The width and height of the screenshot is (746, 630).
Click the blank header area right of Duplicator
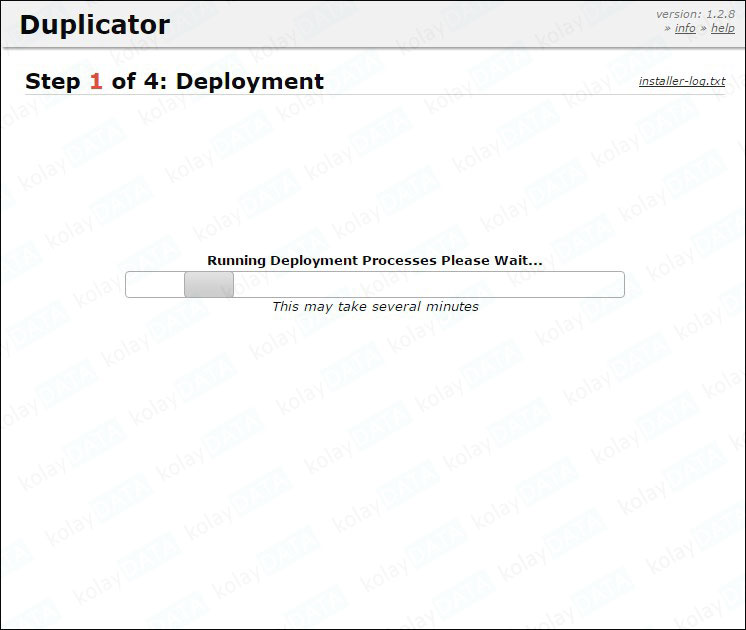pos(400,25)
